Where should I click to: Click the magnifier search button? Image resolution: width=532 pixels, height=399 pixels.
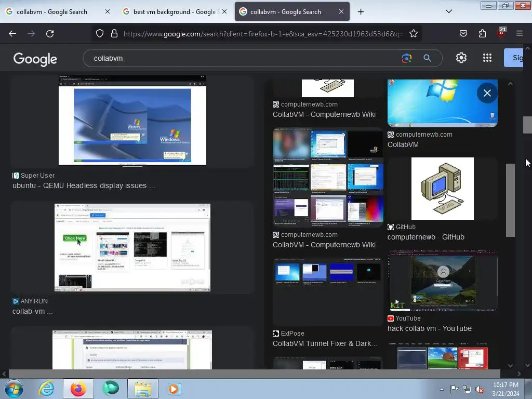tap(427, 58)
